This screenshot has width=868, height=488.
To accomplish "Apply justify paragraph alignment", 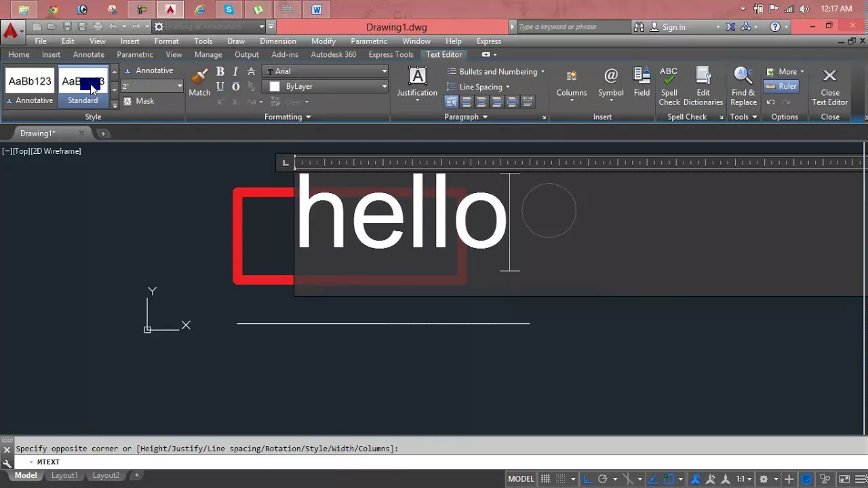I will click(x=512, y=102).
